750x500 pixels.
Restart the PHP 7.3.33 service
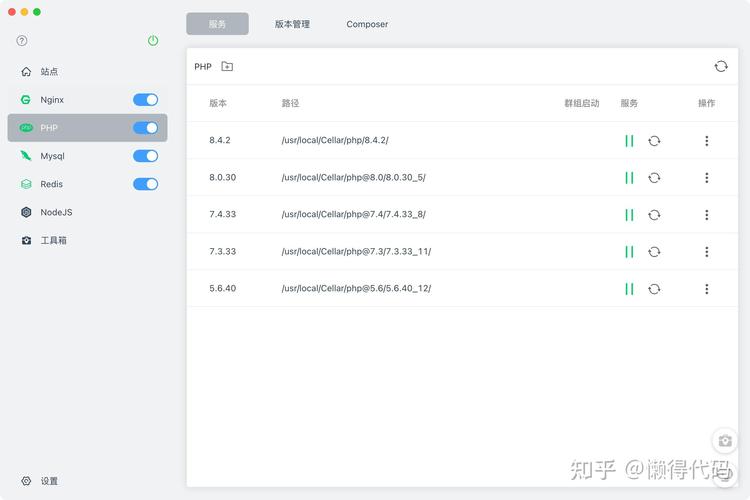click(654, 252)
